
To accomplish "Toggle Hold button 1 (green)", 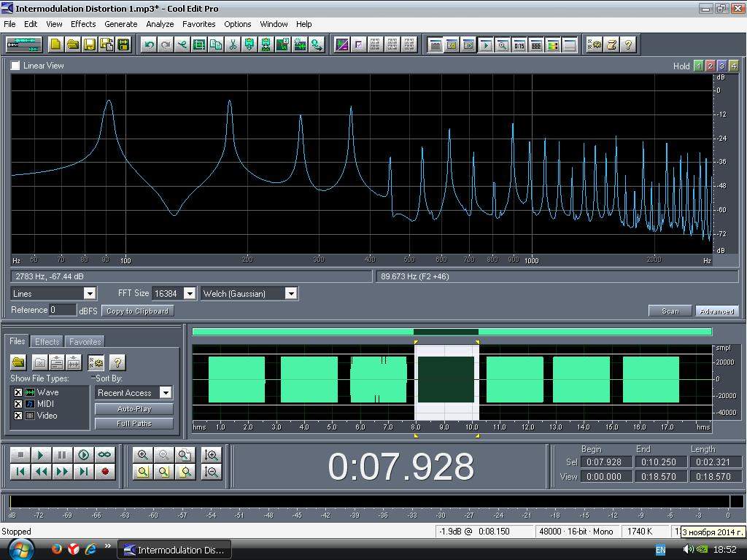I will 698,66.
